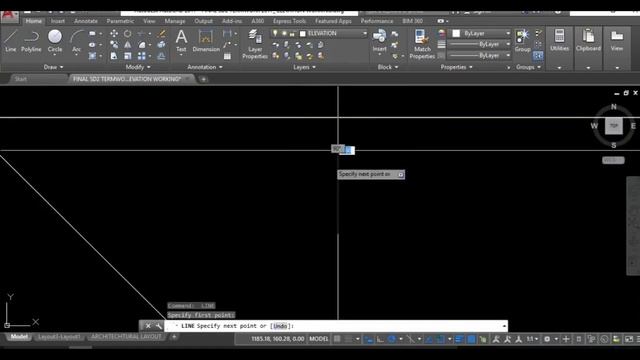This screenshot has height=360, width=640.
Task: Click TOP face of ViewCube
Action: 613,126
